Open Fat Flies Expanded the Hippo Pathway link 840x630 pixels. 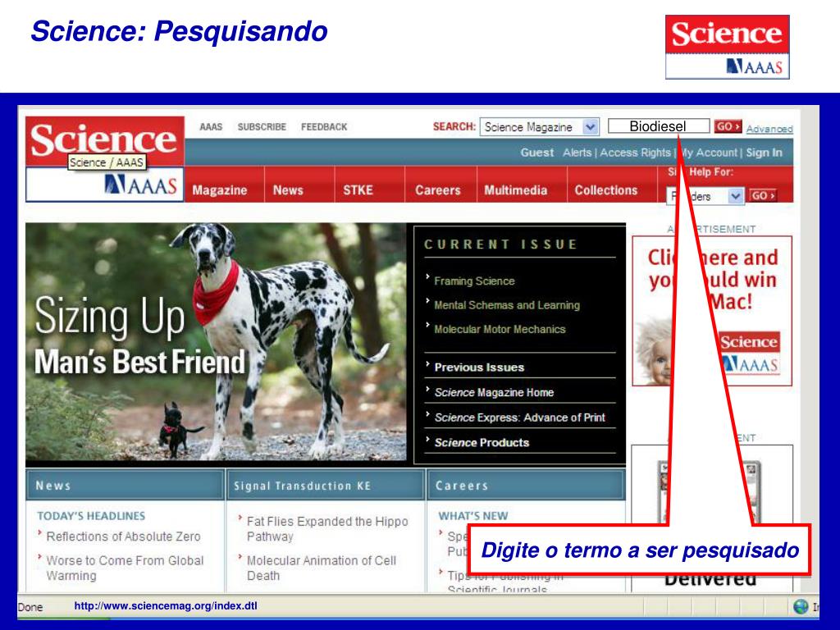tap(327, 529)
